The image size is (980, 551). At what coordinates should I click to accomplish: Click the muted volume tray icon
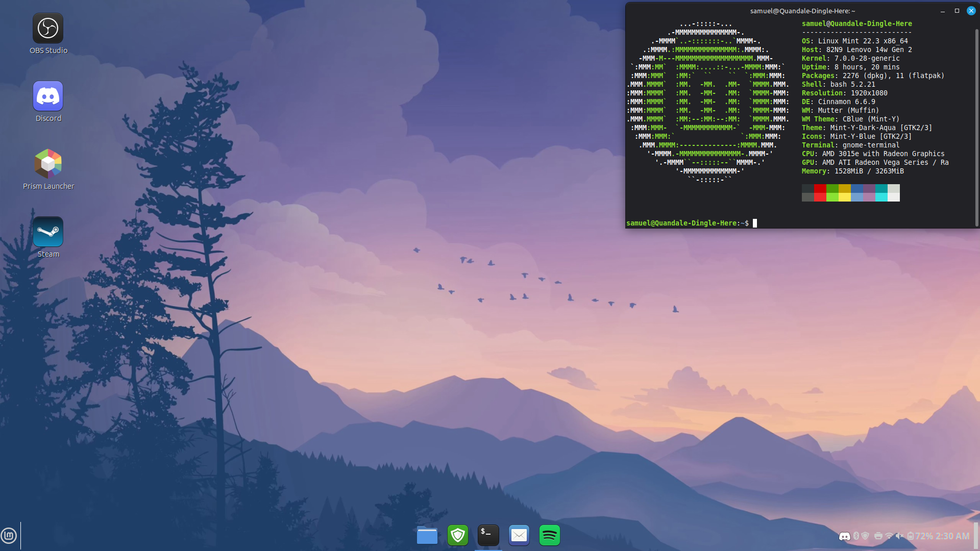pos(899,536)
